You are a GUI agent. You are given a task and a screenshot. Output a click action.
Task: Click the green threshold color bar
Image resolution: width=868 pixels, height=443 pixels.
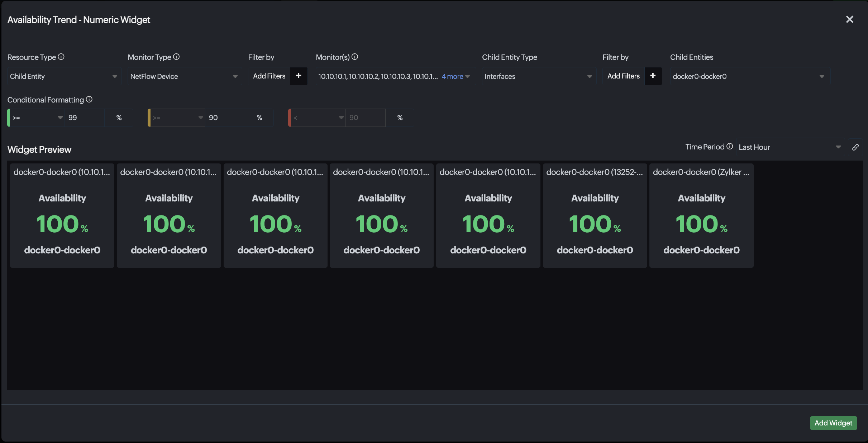coord(9,118)
